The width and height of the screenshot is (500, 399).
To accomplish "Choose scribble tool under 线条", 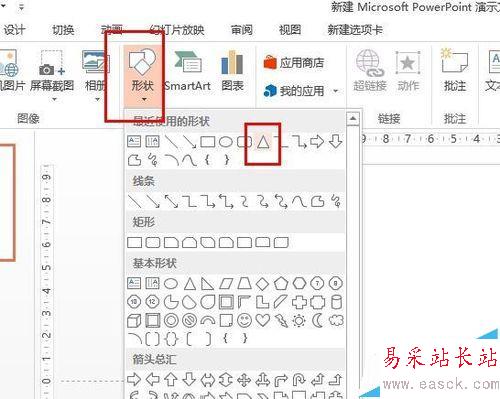I will (x=336, y=201).
